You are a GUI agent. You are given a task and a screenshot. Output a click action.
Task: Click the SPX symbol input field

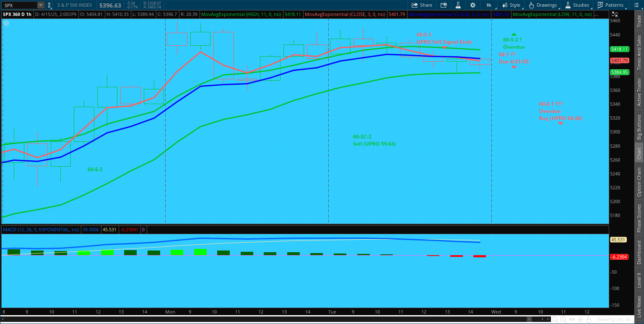[x=19, y=5]
